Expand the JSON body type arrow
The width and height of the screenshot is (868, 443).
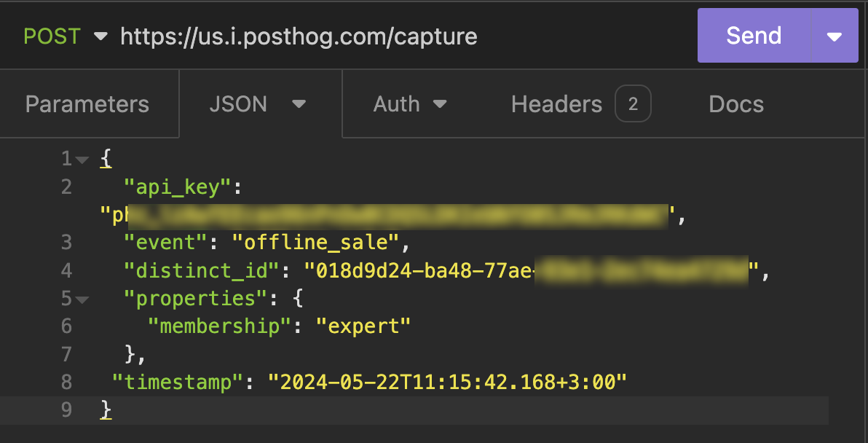coord(299,104)
